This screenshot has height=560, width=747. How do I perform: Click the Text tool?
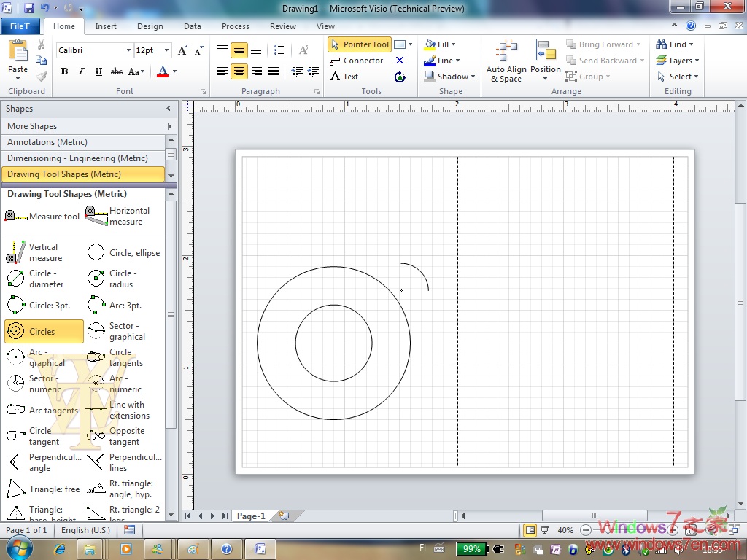coord(344,77)
